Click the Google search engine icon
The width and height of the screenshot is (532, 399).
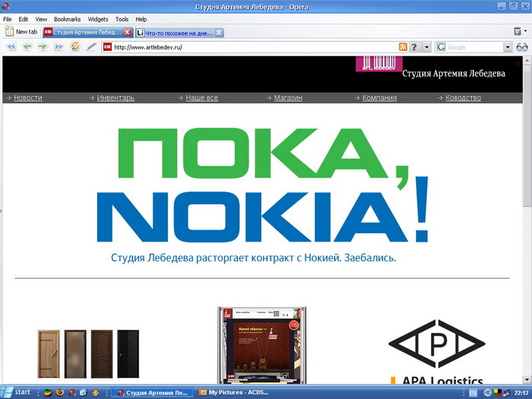[441, 47]
